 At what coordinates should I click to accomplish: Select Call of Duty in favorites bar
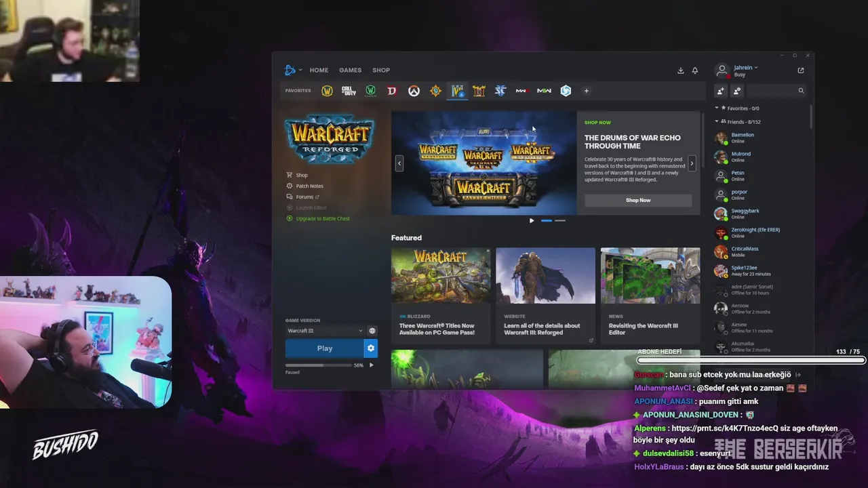click(349, 91)
